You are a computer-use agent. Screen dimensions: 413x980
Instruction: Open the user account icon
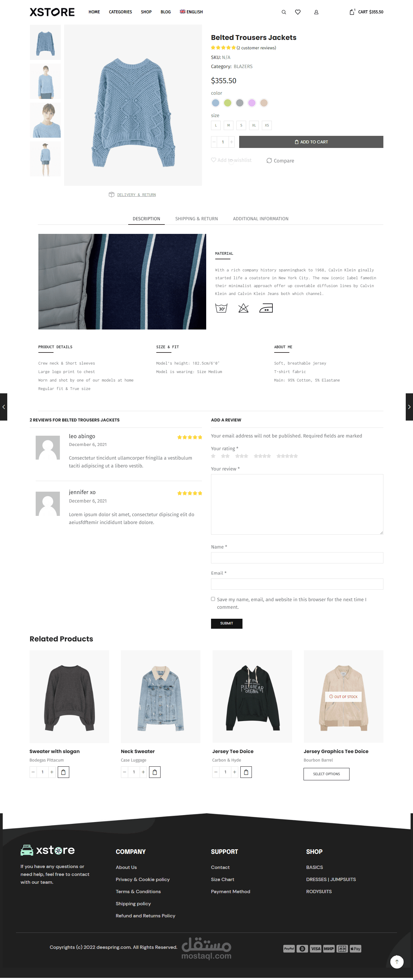(x=316, y=12)
